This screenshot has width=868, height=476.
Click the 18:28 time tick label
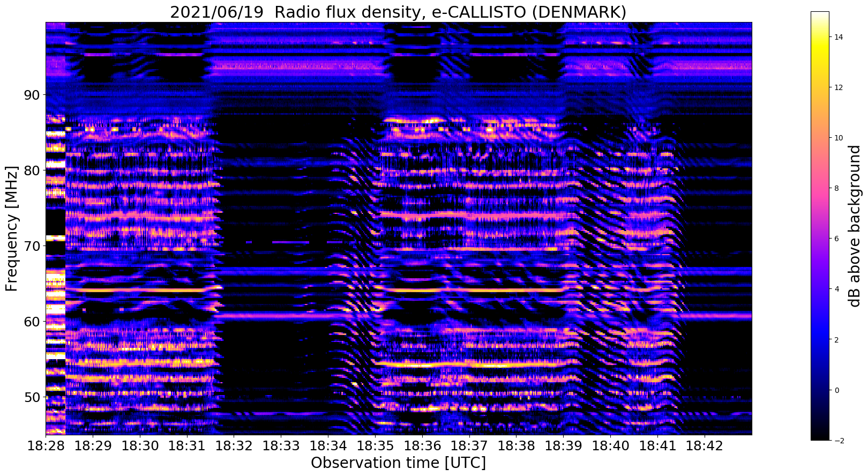click(x=46, y=445)
